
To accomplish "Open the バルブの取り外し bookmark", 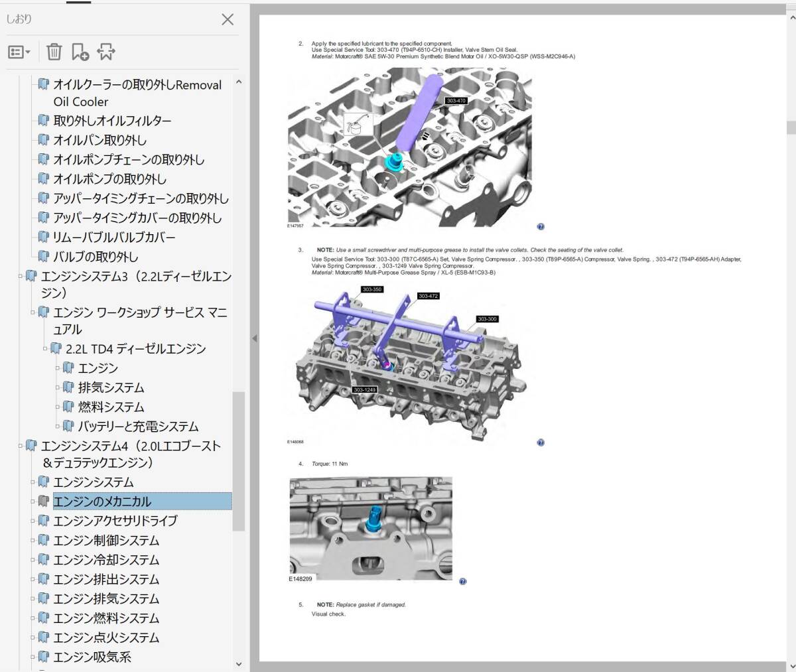I will click(x=96, y=257).
